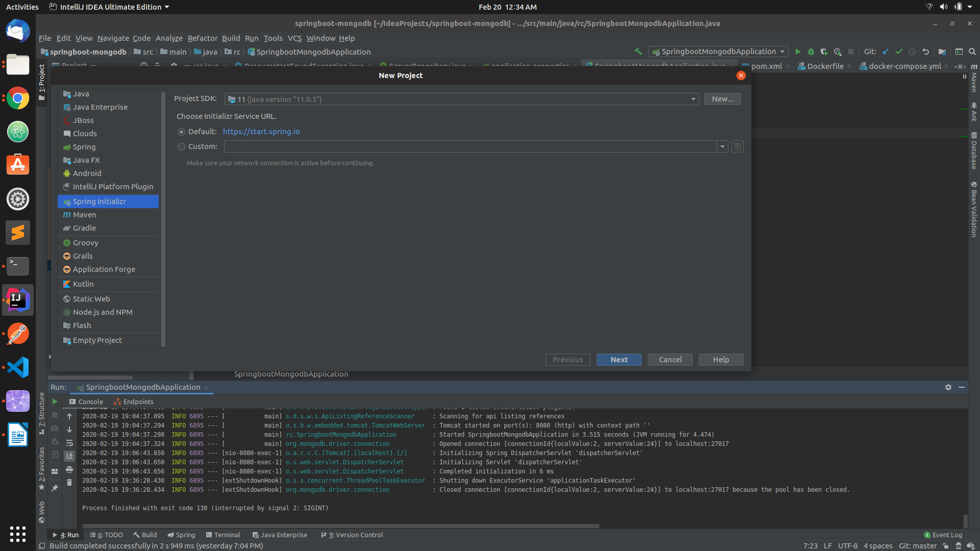980x551 pixels.
Task: Select the Default initializr service URL radio
Action: coord(181,132)
